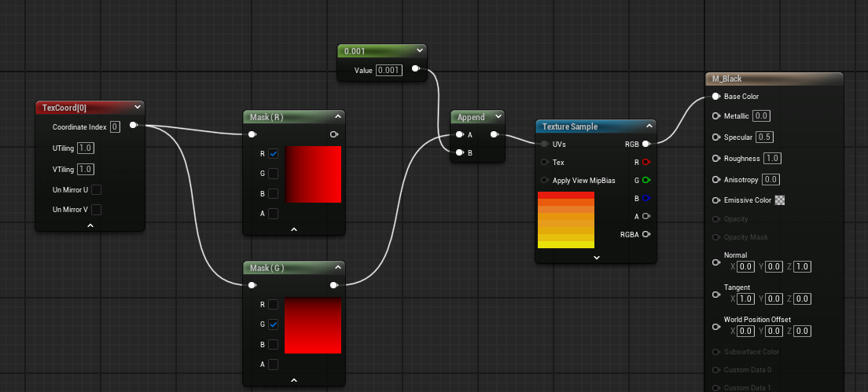Screen dimensions: 868x392
Task: Click the 0.001 constant Value output pin
Action: click(416, 68)
